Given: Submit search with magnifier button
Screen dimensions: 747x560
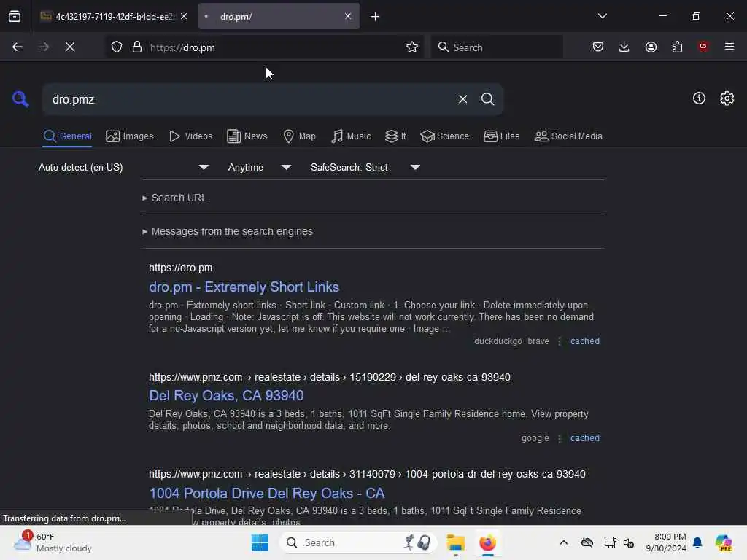Looking at the screenshot, I should point(487,99).
